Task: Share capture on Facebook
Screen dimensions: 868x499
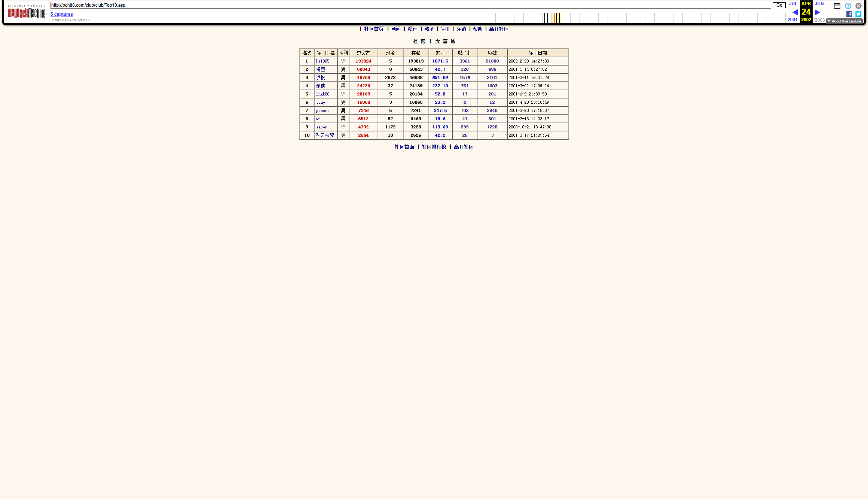Action: coord(849,14)
